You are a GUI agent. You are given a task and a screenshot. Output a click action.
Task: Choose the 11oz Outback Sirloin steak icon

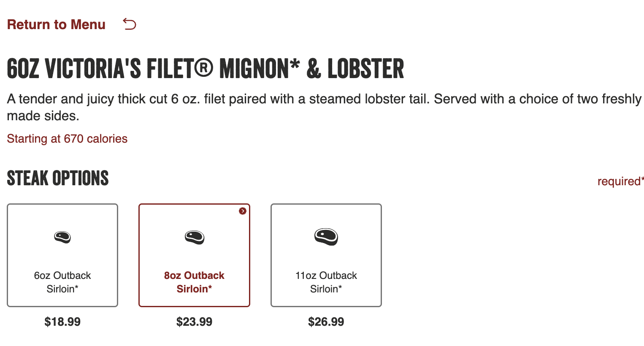coord(326,237)
